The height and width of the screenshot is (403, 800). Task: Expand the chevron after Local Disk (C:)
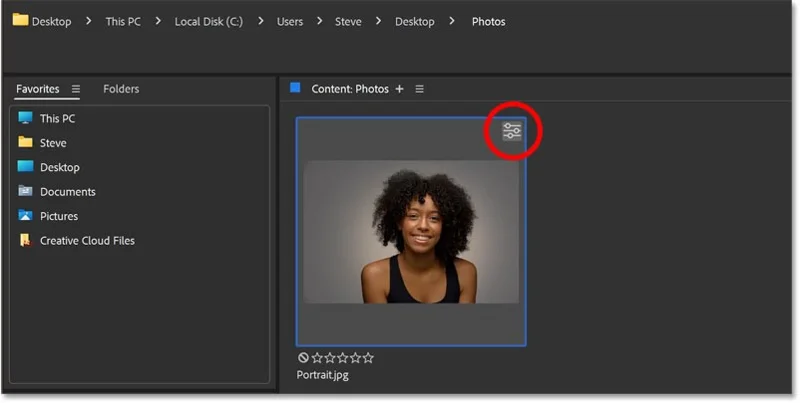[x=260, y=21]
